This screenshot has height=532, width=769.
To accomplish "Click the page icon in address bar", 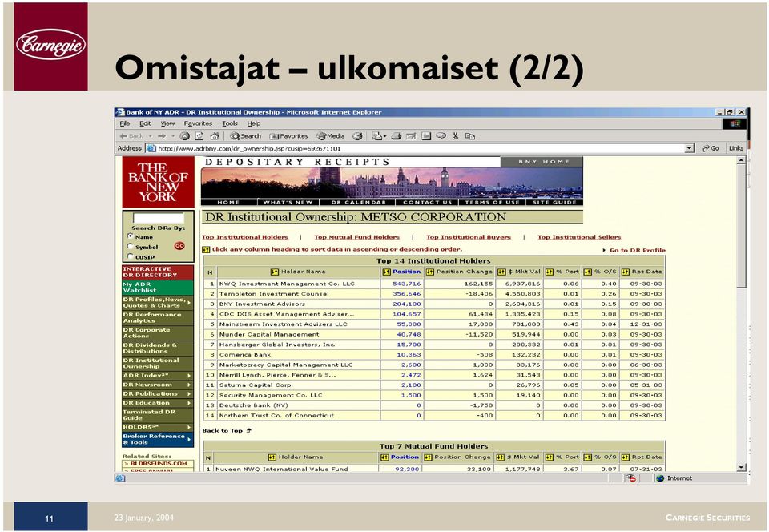I will click(x=151, y=148).
